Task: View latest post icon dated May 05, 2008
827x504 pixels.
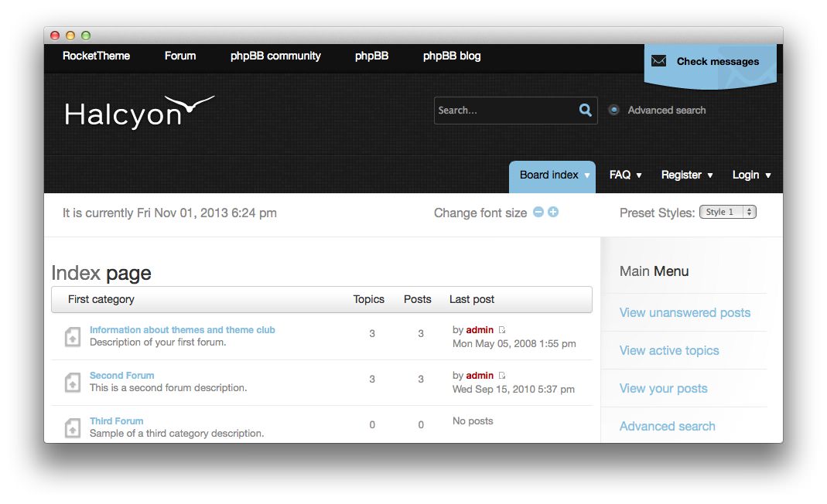Action: 502,330
